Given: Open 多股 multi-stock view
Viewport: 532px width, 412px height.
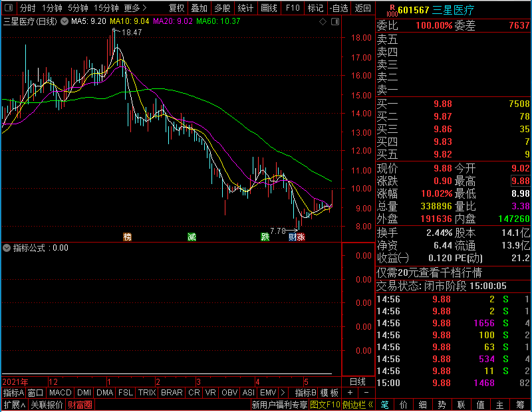Looking at the screenshot, I should 222,8.
